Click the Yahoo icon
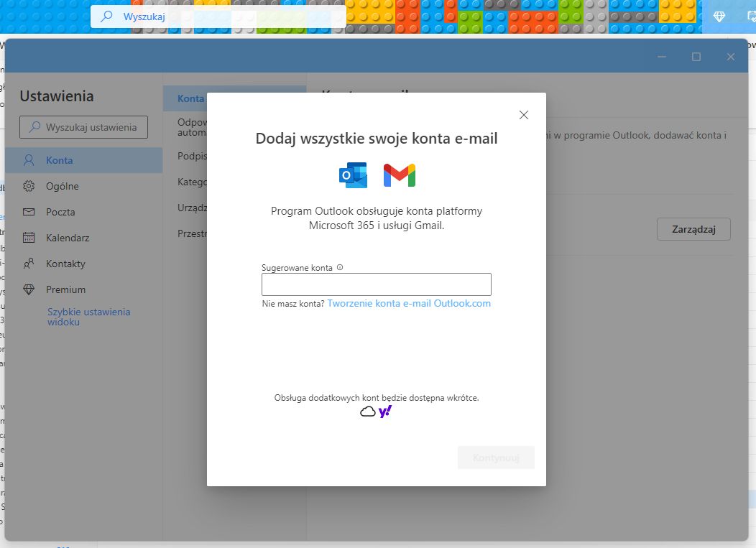The height and width of the screenshot is (548, 756). pyautogui.click(x=385, y=411)
